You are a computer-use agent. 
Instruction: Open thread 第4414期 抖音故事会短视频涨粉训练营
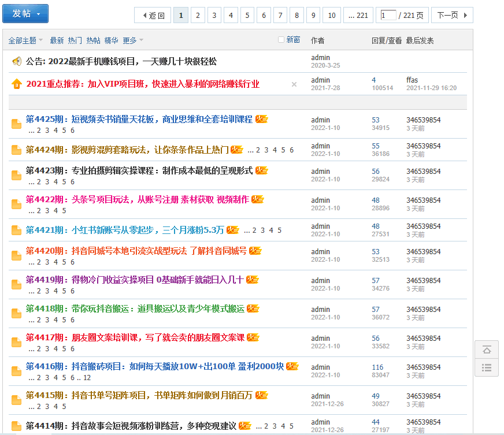point(131,426)
